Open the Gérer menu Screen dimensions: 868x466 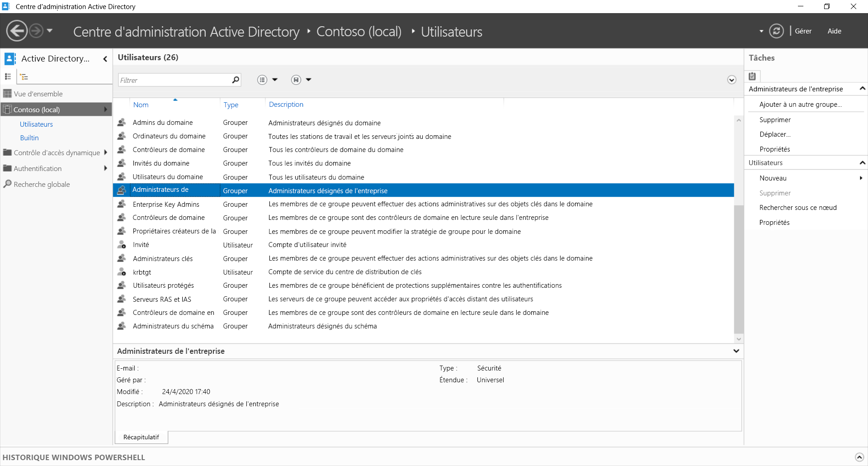pyautogui.click(x=803, y=31)
